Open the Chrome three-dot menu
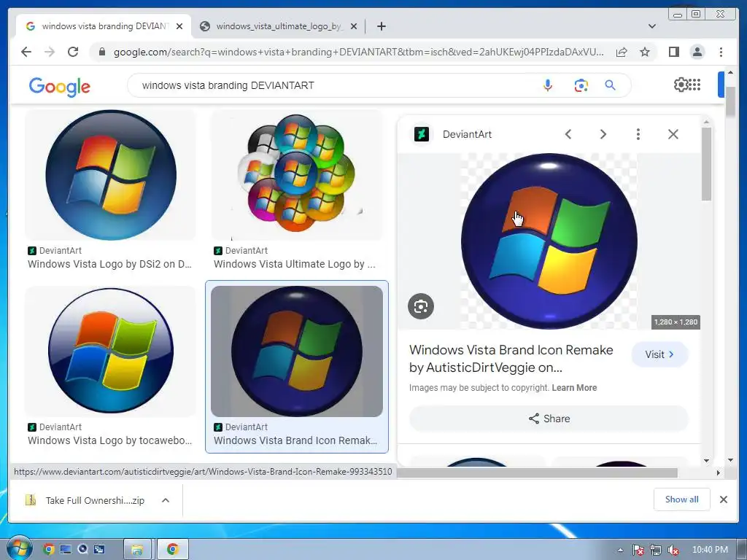Image resolution: width=747 pixels, height=560 pixels. point(721,52)
